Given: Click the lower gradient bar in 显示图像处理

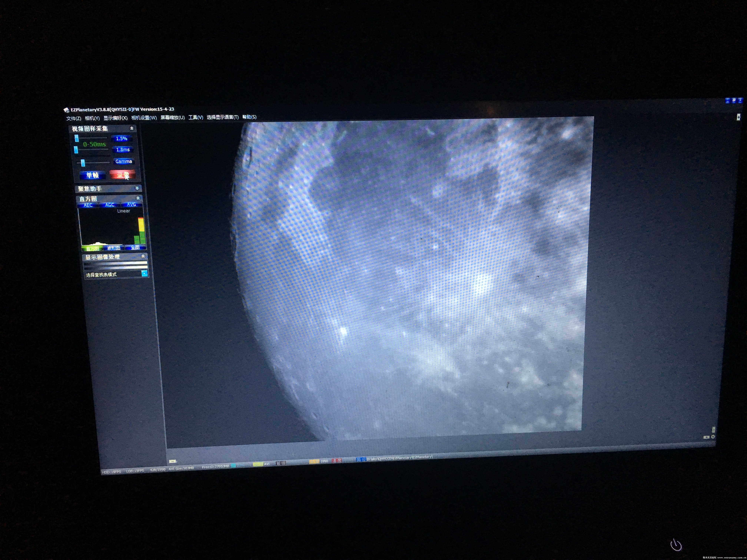Looking at the screenshot, I should [116, 267].
